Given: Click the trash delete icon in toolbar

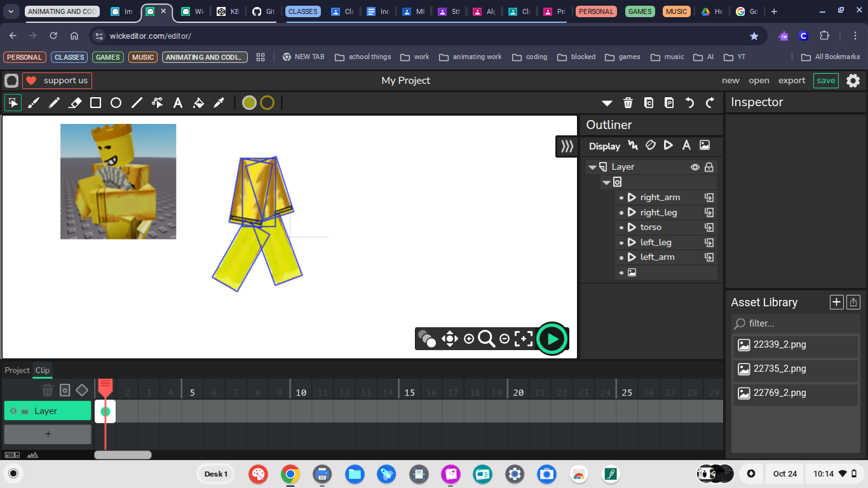Looking at the screenshot, I should point(628,103).
